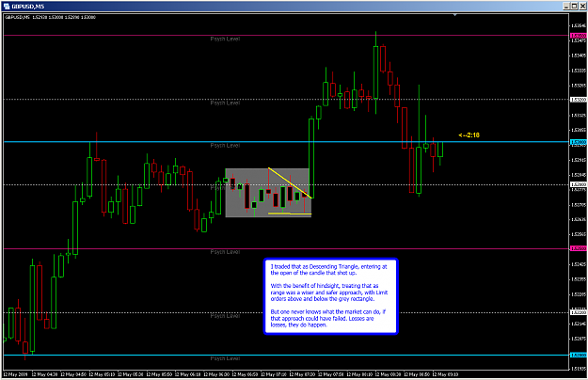Minimize the GBPUSD,M5 chart window
Screen dimensions: 588x380
click(566, 6)
